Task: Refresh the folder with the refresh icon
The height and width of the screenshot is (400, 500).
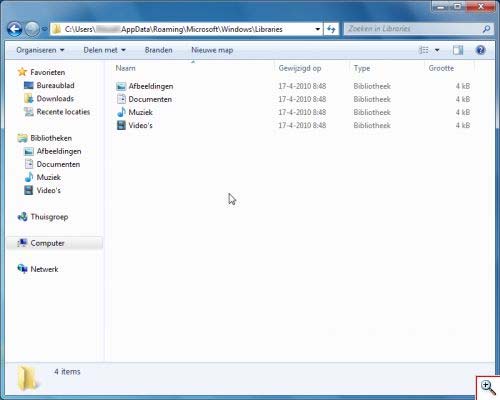Action: coord(331,29)
